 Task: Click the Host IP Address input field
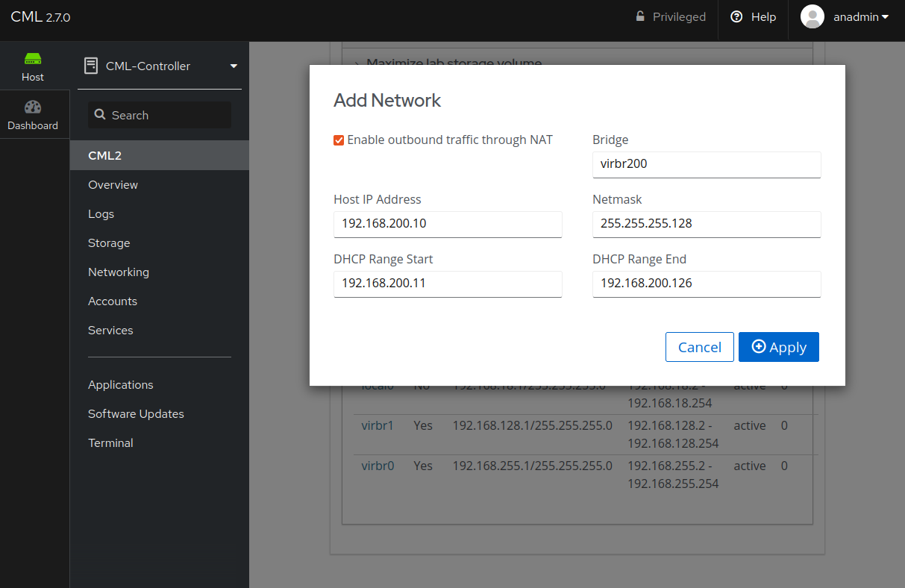448,225
